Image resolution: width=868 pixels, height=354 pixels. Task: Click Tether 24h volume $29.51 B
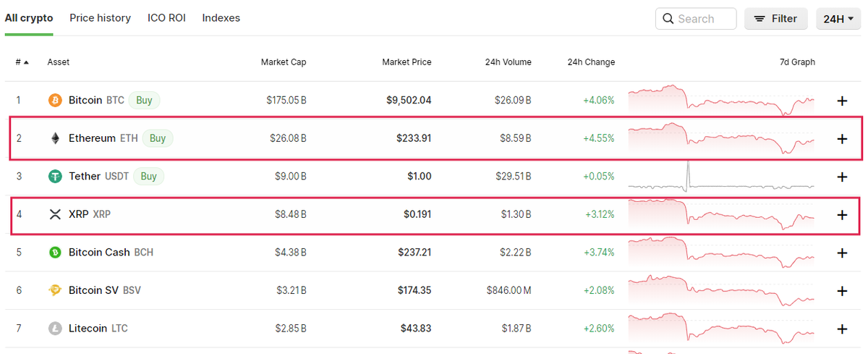tap(513, 176)
